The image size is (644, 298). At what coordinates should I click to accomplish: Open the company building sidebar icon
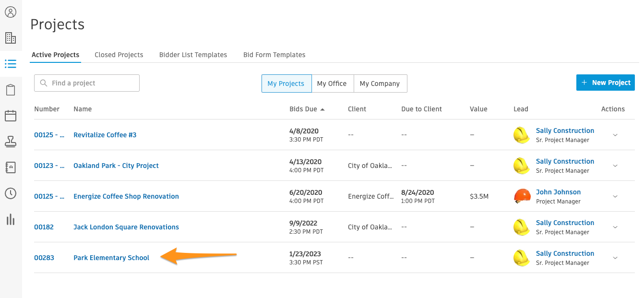(11, 38)
